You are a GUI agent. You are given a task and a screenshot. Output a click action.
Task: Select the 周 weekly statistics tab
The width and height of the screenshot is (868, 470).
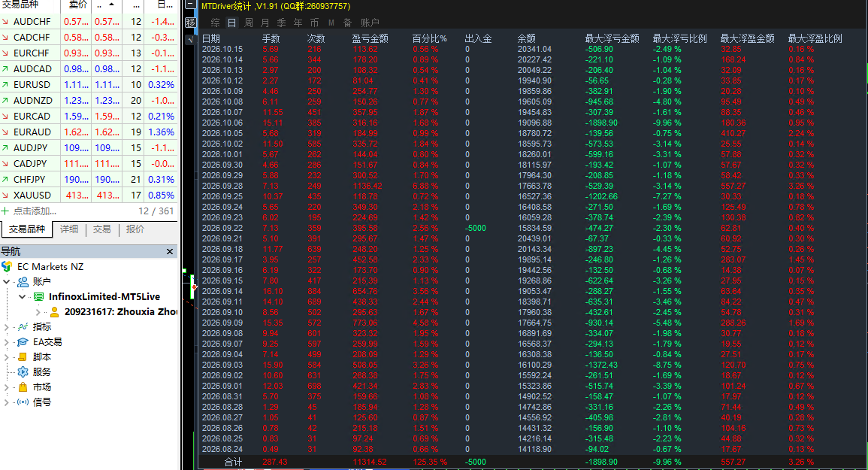pyautogui.click(x=249, y=23)
